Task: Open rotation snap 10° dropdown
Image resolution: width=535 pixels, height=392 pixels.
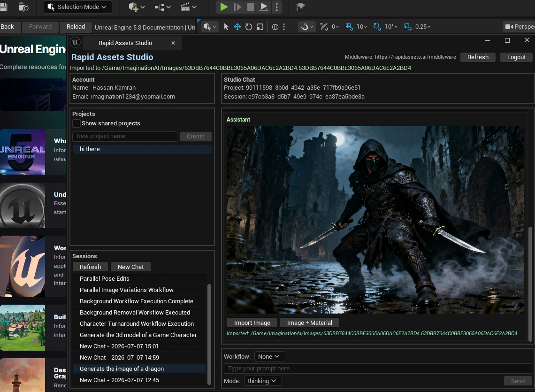Action: click(391, 27)
